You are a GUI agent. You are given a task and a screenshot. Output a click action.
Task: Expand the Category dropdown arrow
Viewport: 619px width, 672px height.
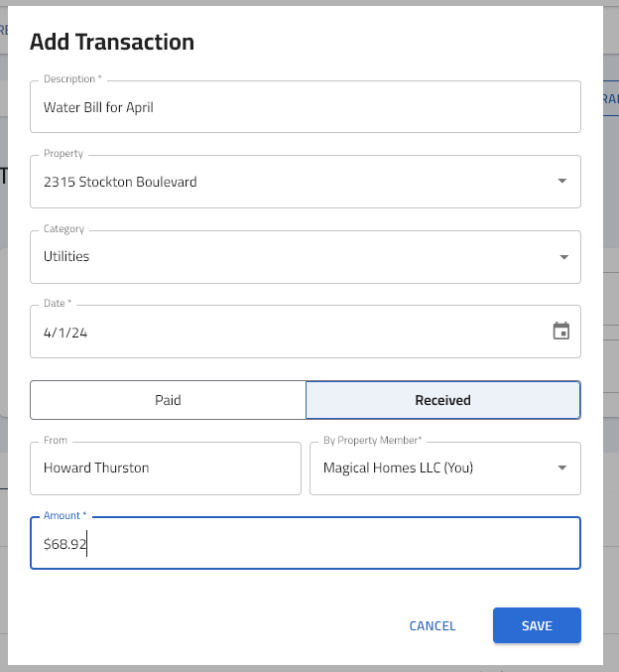[x=563, y=257]
